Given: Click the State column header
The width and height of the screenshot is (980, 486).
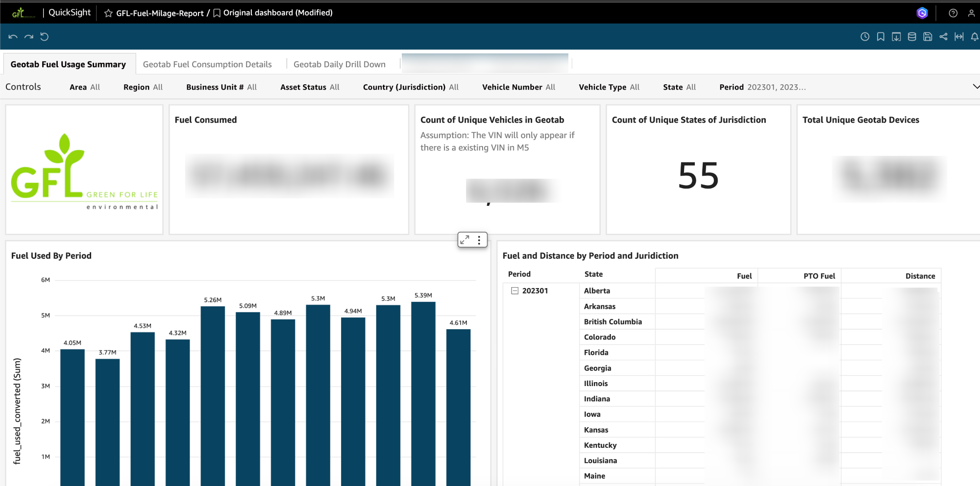Looking at the screenshot, I should pos(593,274).
